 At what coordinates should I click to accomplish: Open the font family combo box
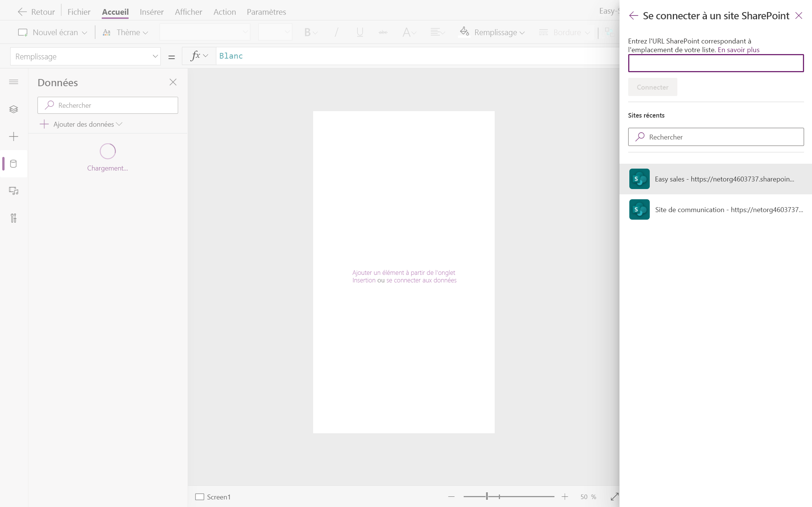point(205,32)
